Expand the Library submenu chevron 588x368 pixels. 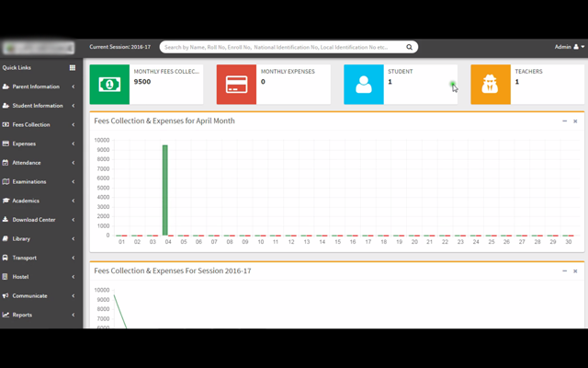click(73, 238)
